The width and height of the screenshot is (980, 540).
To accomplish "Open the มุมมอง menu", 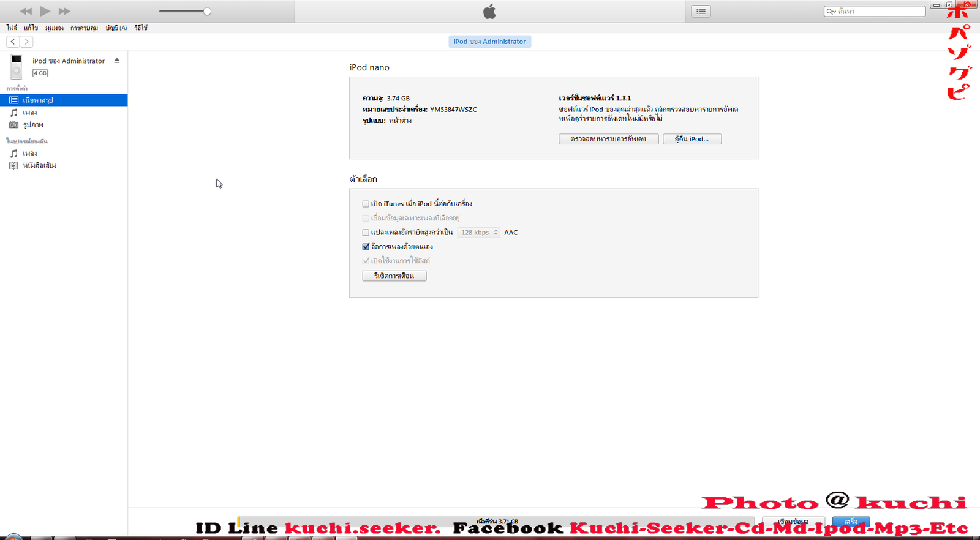I will tap(54, 28).
